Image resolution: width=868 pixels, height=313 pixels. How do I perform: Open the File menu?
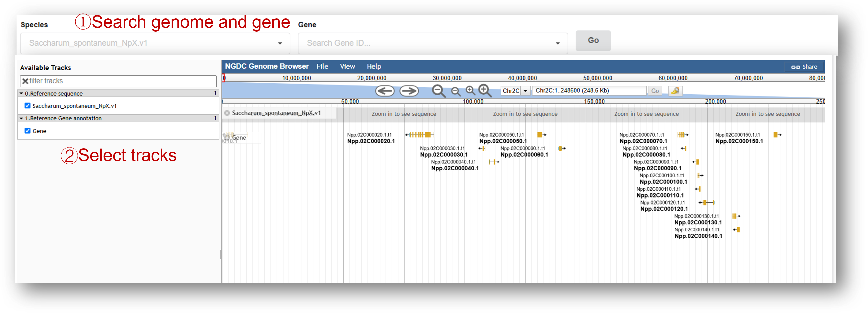[x=322, y=67]
